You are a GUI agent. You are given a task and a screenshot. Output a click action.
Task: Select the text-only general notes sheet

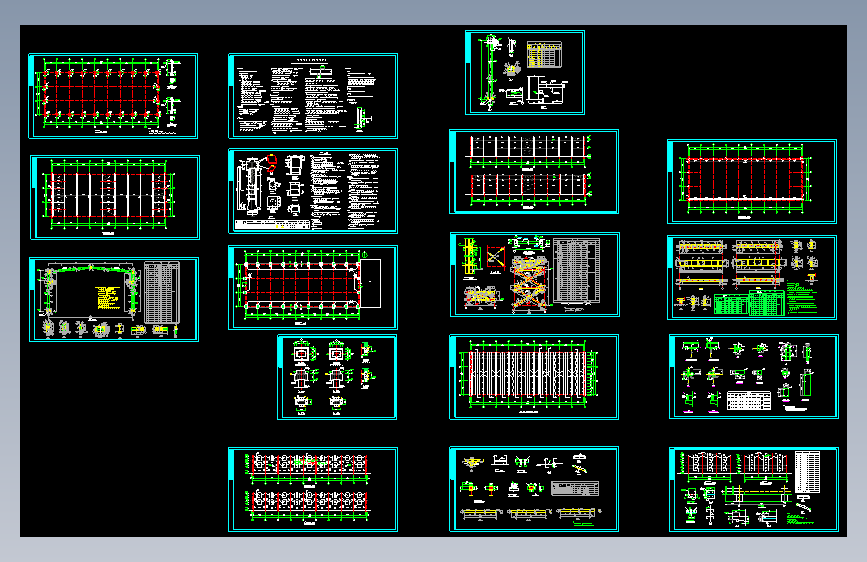click(313, 96)
